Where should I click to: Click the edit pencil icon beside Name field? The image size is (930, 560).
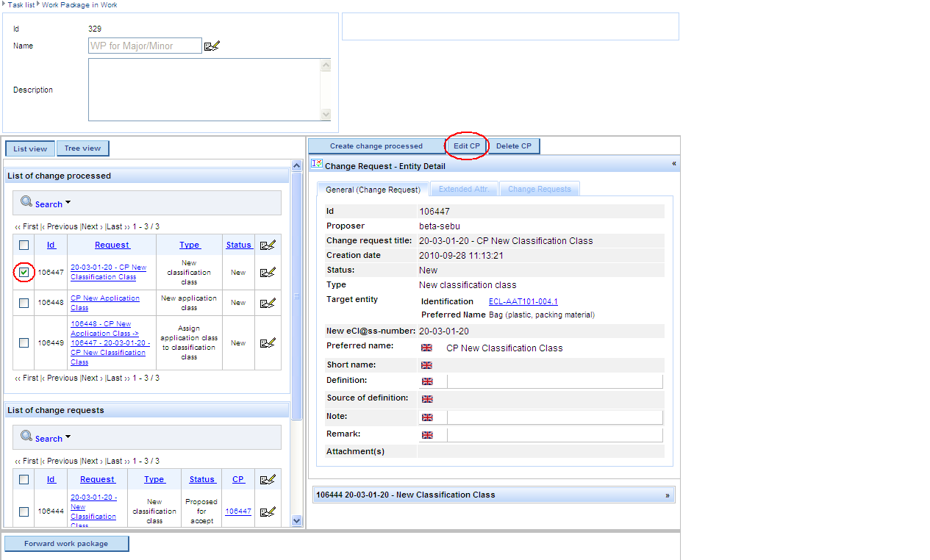(x=212, y=46)
